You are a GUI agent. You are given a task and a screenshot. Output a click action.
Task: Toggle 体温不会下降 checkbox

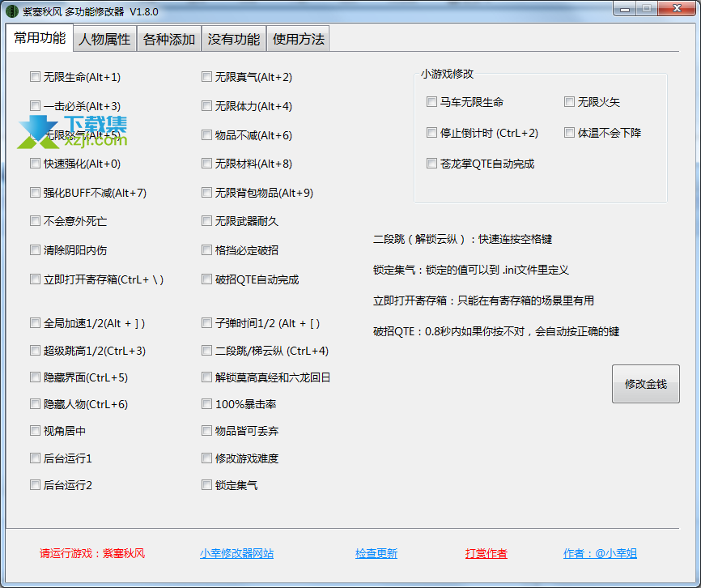tap(569, 133)
